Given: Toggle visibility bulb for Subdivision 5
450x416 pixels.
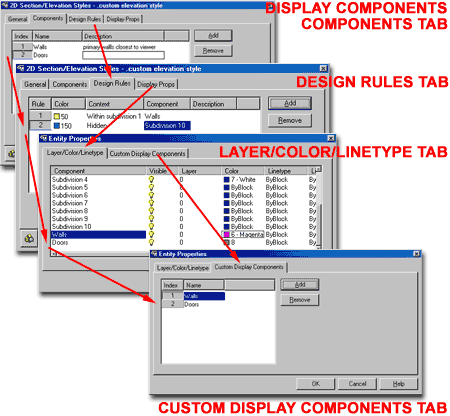Looking at the screenshot, I should (x=151, y=187).
